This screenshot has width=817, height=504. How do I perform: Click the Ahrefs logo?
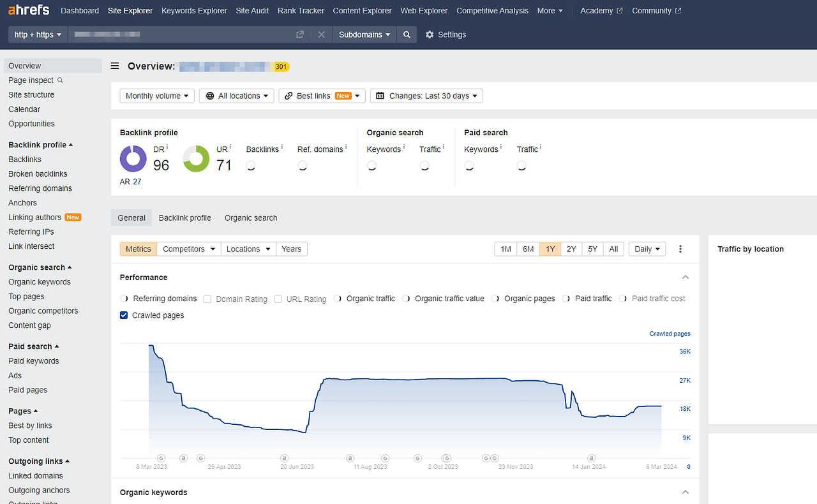tap(29, 10)
